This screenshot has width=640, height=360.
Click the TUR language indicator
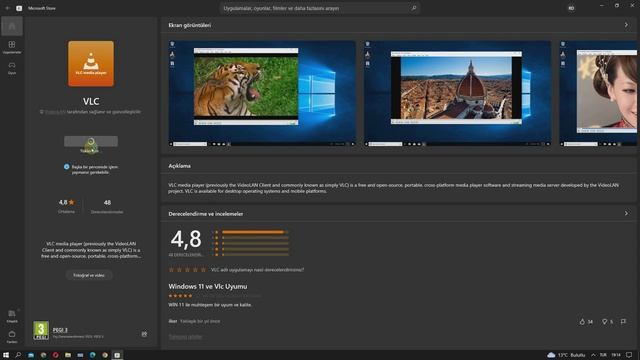[x=603, y=355]
